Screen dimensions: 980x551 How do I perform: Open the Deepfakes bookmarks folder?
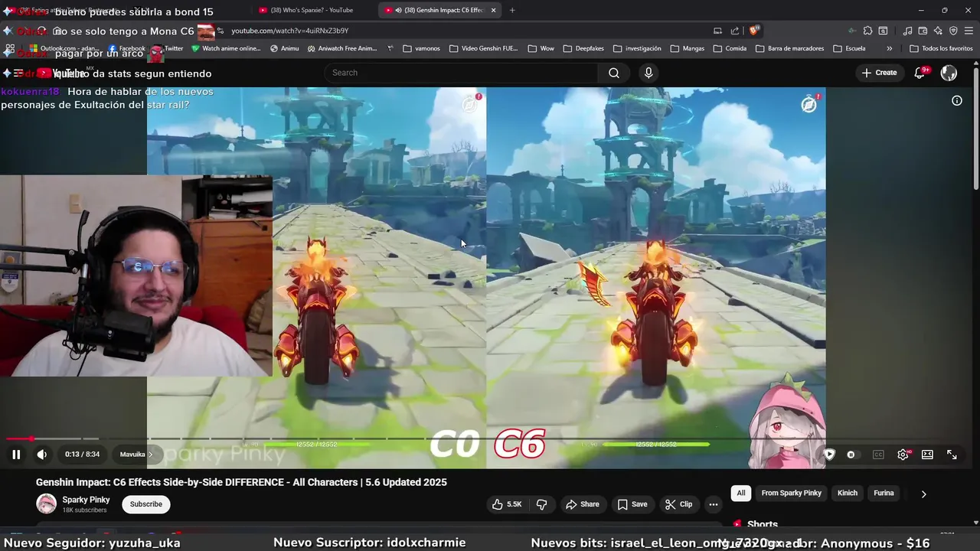click(x=584, y=48)
